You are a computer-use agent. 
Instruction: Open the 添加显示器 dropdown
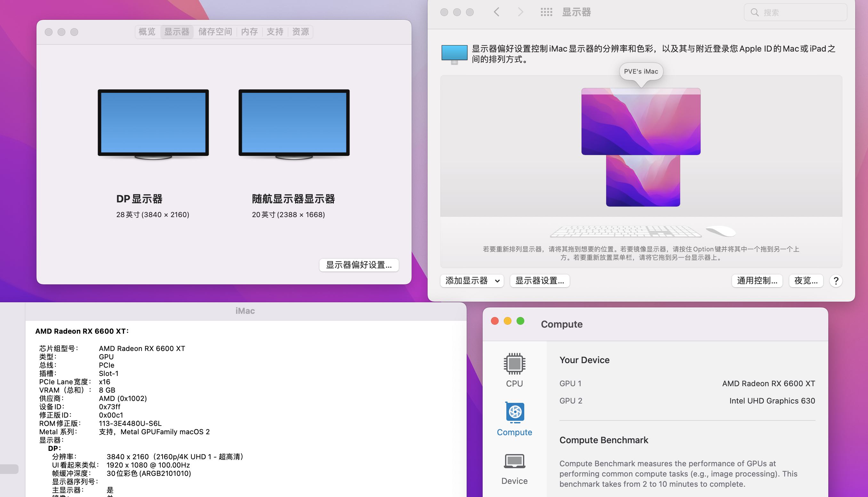coord(472,281)
